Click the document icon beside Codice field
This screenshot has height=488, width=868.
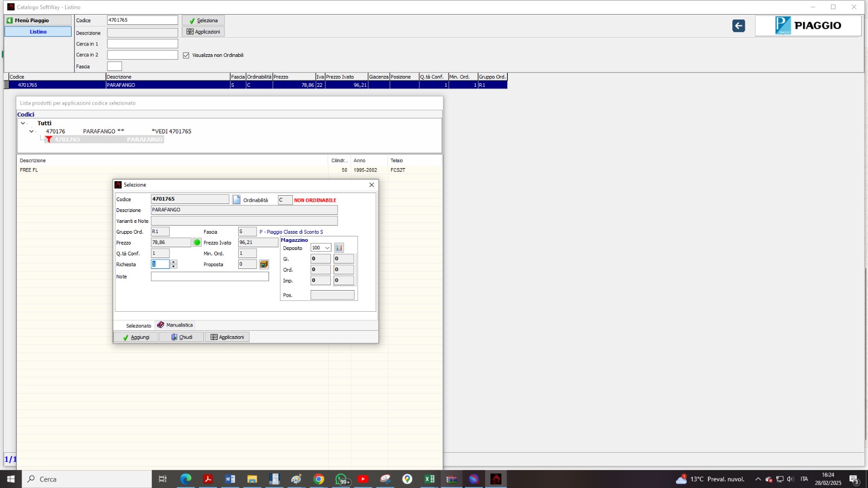pos(237,200)
